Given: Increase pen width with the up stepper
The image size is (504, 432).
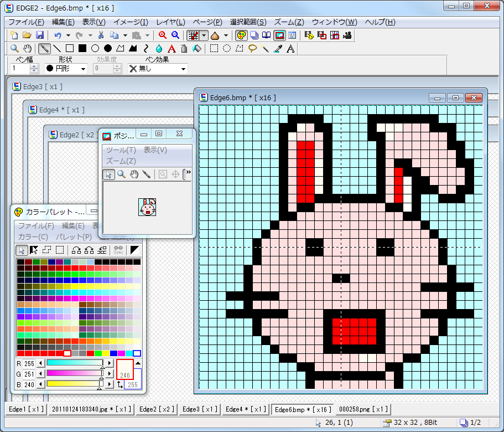Looking at the screenshot, I should point(34,66).
